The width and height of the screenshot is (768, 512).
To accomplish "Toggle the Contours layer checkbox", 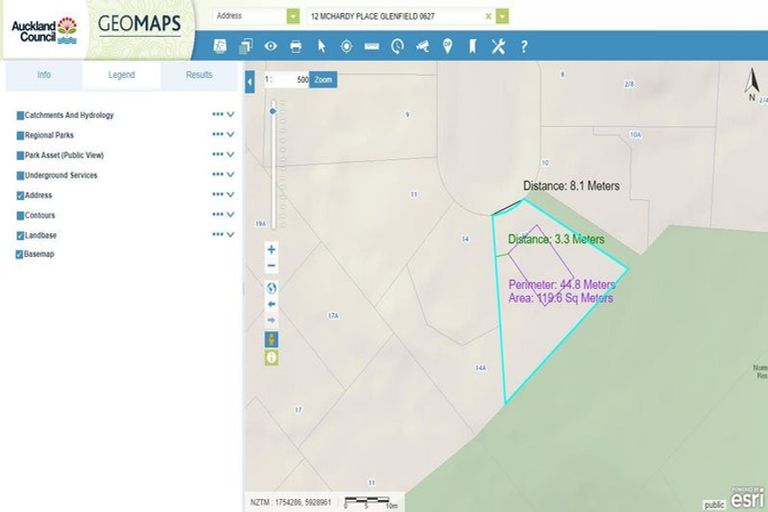I will tap(20, 216).
